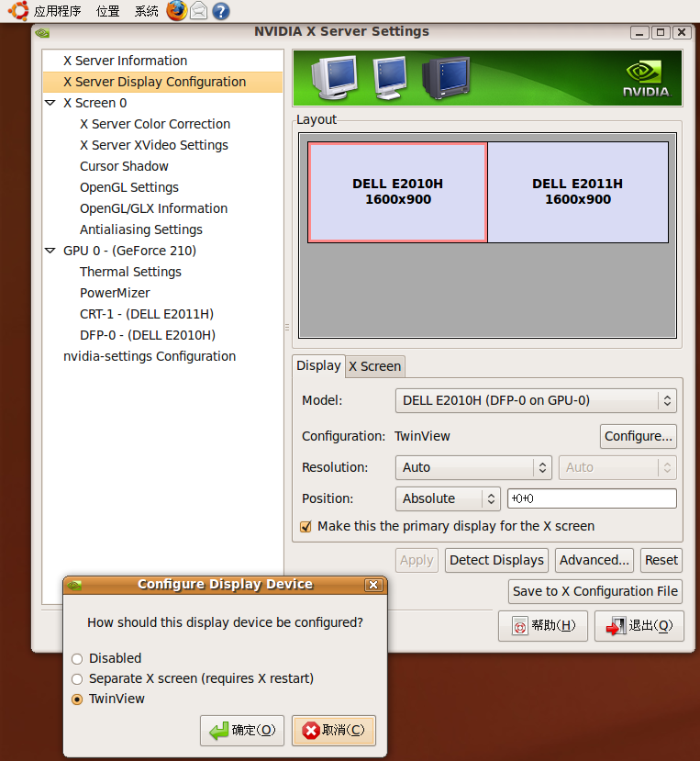Select X Server Display Configuration item

pyautogui.click(x=162, y=82)
